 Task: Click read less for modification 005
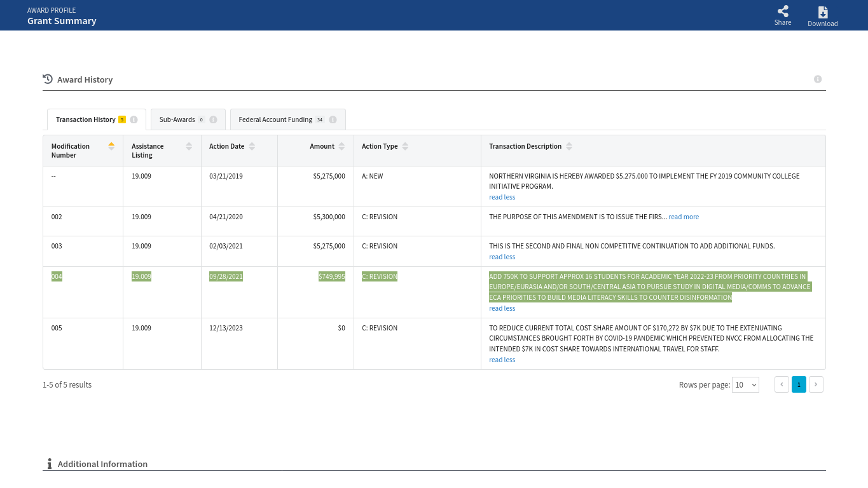[x=502, y=360]
